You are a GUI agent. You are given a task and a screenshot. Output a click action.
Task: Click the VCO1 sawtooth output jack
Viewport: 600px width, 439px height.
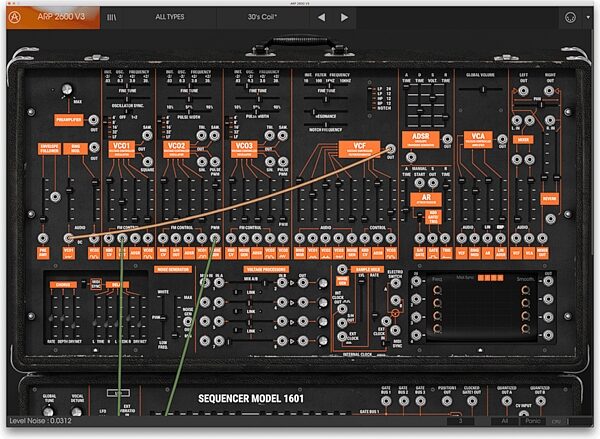click(147, 135)
